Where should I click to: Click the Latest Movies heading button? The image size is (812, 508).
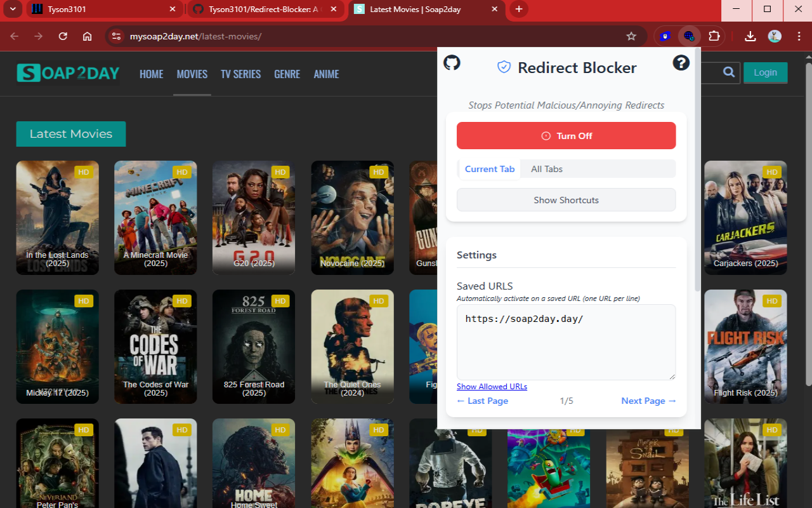71,134
